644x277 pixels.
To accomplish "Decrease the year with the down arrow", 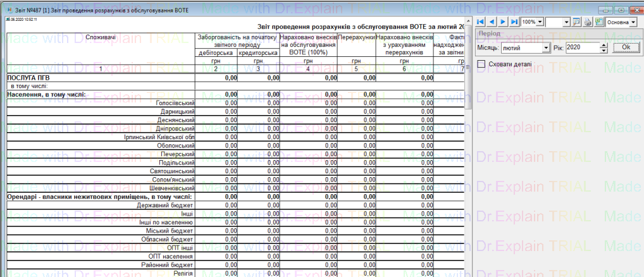I will (x=604, y=51).
